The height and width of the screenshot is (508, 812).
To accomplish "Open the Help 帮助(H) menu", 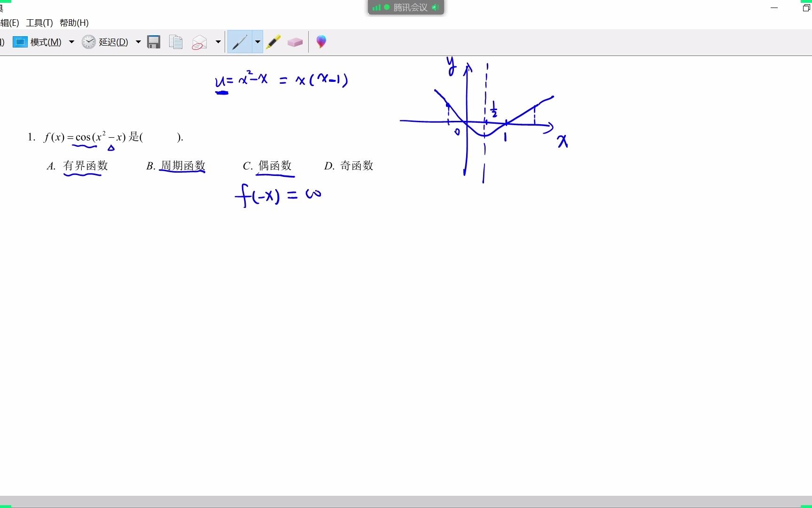I will click(x=74, y=23).
